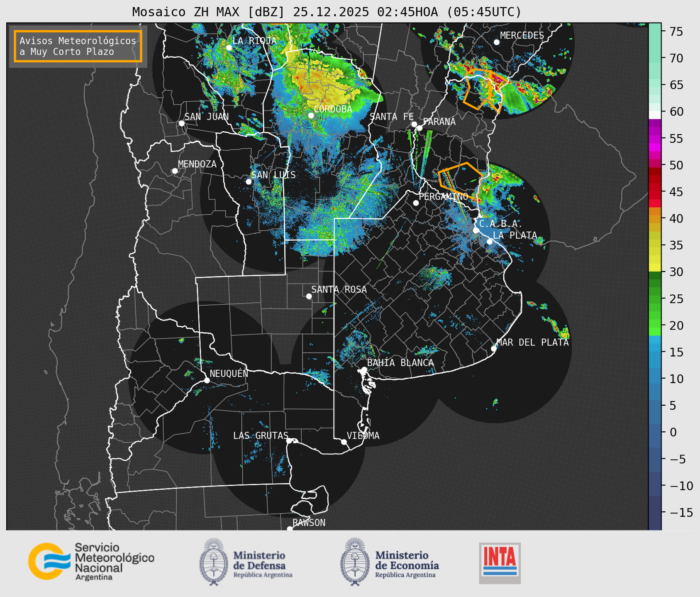700x597 pixels.
Task: Click the RAWSON city marker dot
Action: coord(290,529)
